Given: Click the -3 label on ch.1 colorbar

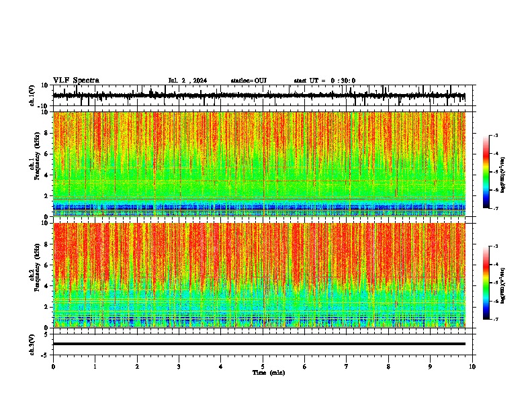Looking at the screenshot, I should tap(495, 135).
